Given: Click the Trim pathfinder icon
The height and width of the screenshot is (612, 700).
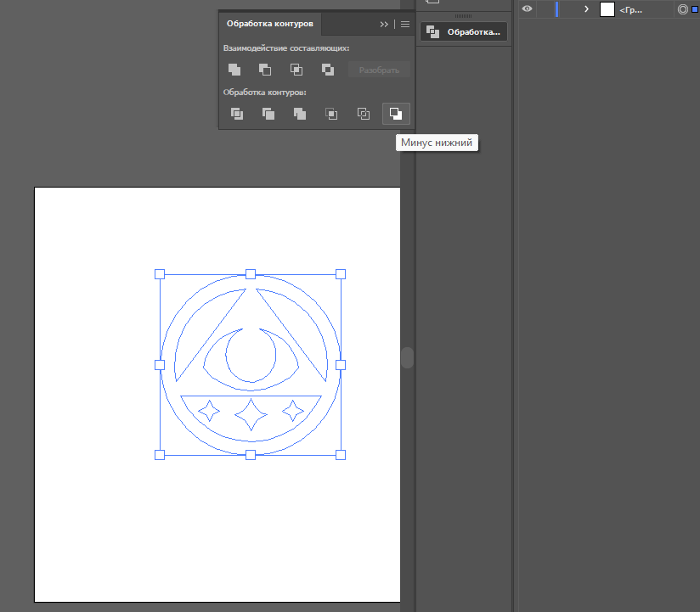Looking at the screenshot, I should [268, 114].
